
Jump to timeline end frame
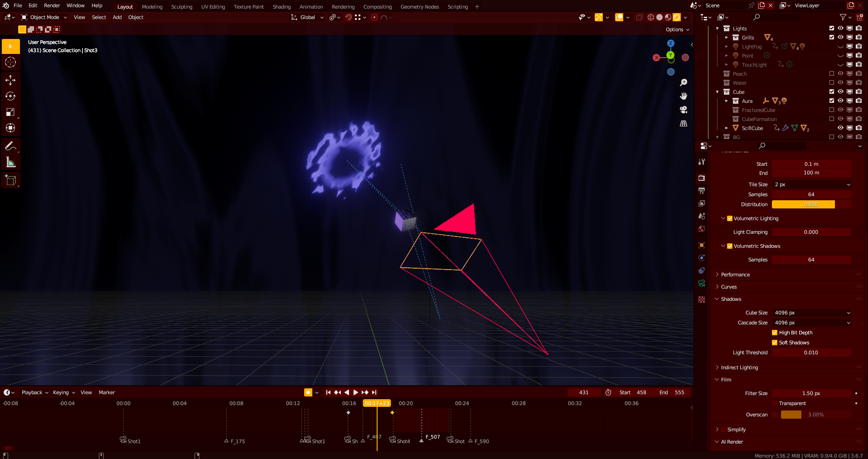374,392
